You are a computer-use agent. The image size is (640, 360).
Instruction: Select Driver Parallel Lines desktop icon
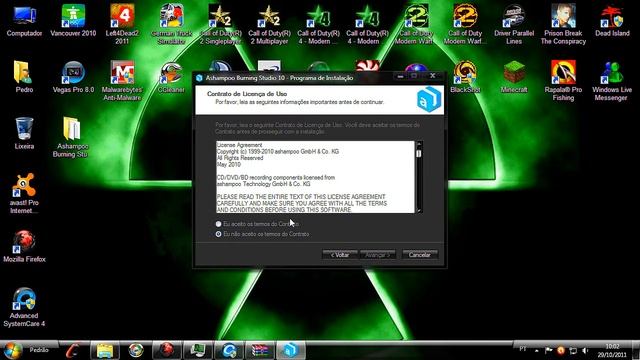pyautogui.click(x=514, y=24)
